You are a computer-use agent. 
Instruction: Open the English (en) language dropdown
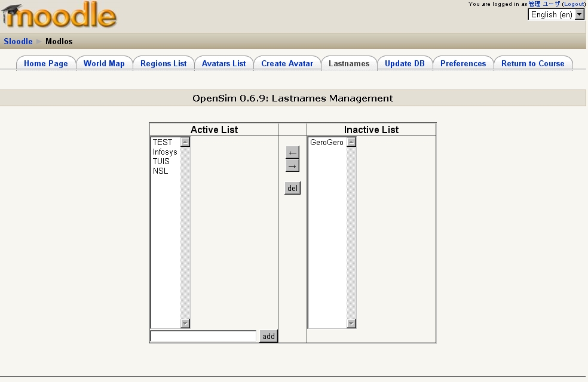coord(556,15)
